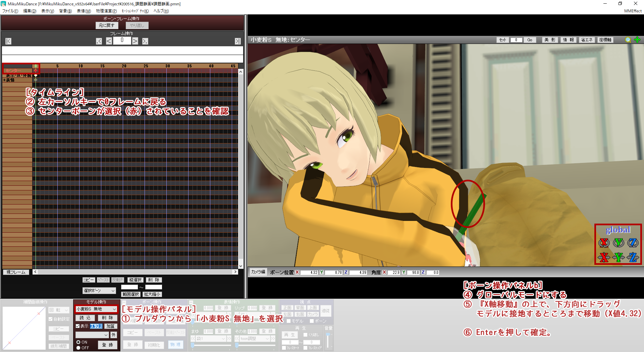Screen dimensions: 644x352
Task: Open the ファイル(F) menu
Action: (10, 11)
